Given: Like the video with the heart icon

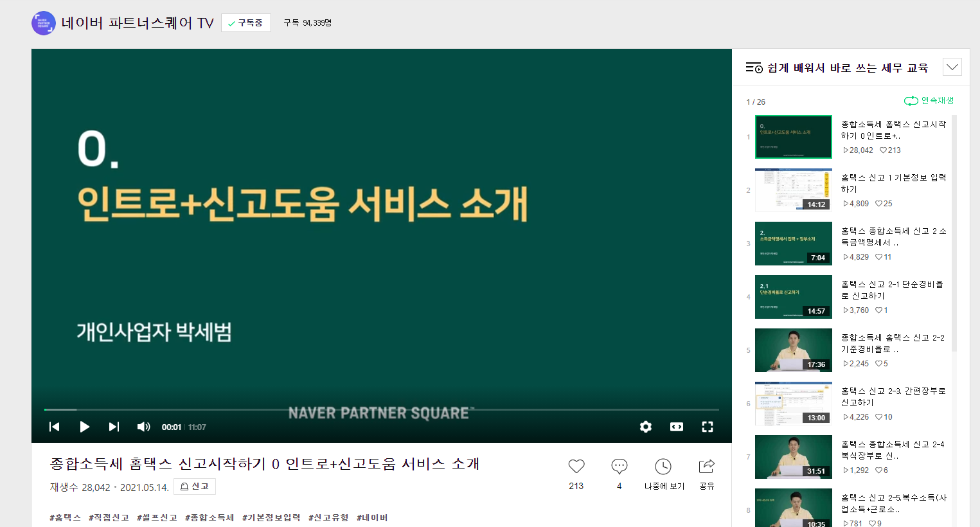Looking at the screenshot, I should pos(576,467).
